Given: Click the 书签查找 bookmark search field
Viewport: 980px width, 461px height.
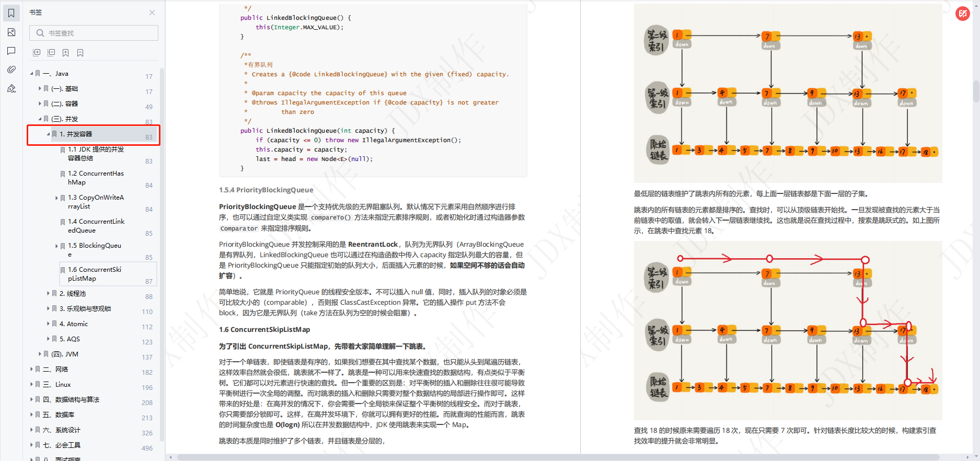Looking at the screenshot, I should pos(94,33).
